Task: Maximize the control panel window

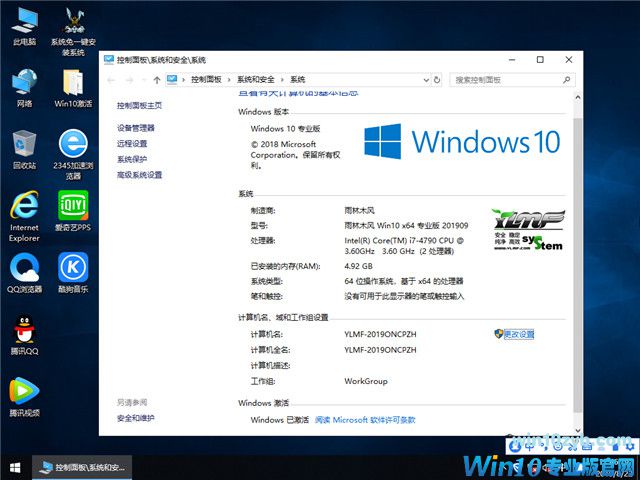Action: point(540,60)
